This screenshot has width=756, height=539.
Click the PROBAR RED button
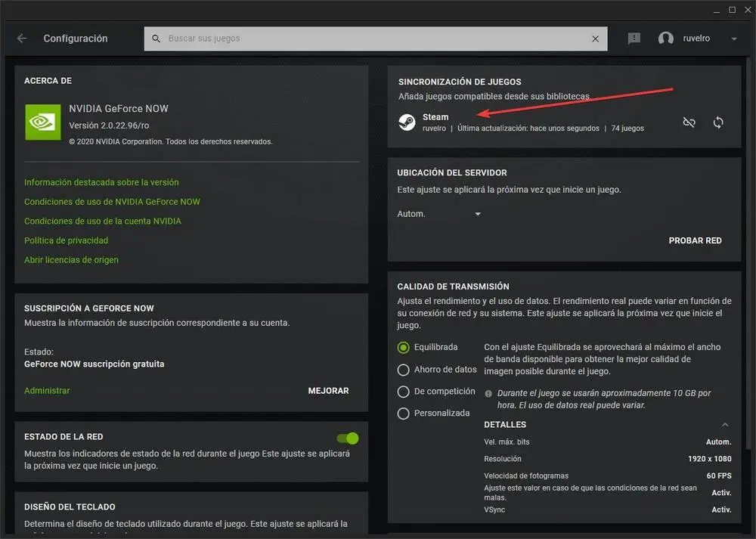coord(695,240)
